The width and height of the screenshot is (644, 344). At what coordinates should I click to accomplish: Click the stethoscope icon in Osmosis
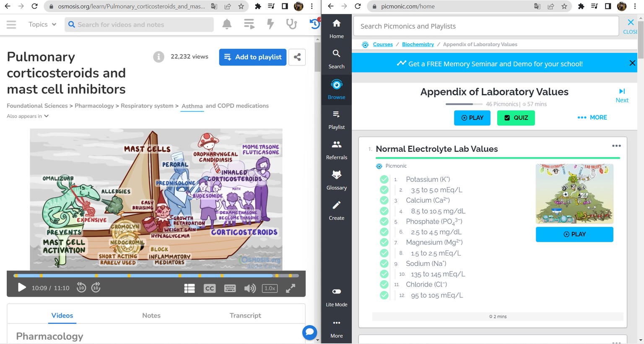click(291, 24)
